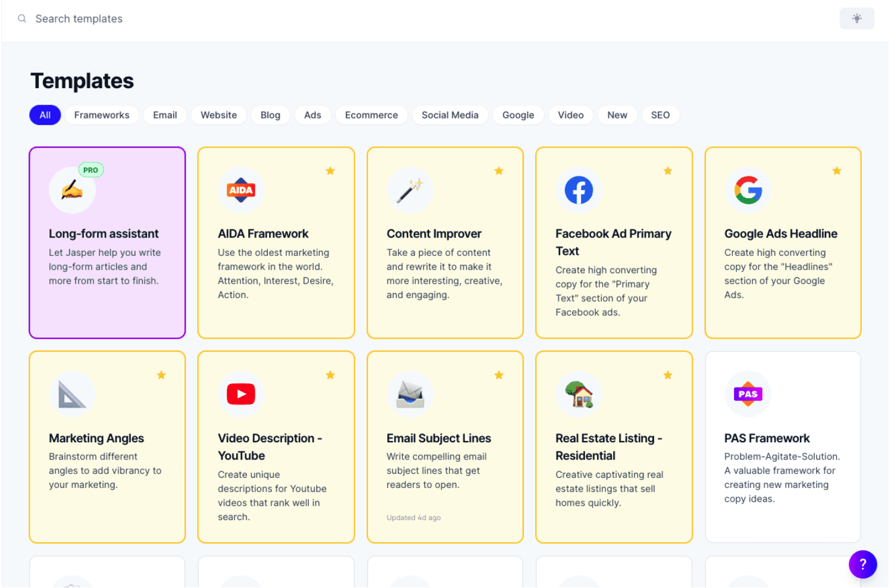Filter templates by Frameworks
The height and width of the screenshot is (588, 891).
(102, 115)
